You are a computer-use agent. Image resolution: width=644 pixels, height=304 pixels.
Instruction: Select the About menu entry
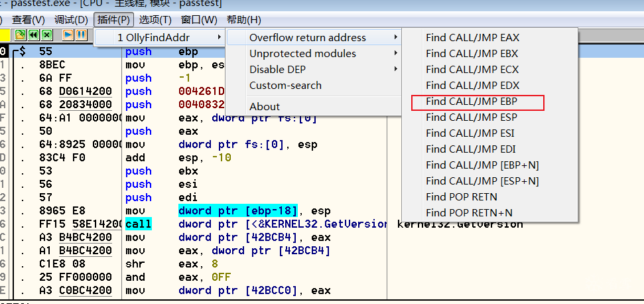[x=313, y=106]
